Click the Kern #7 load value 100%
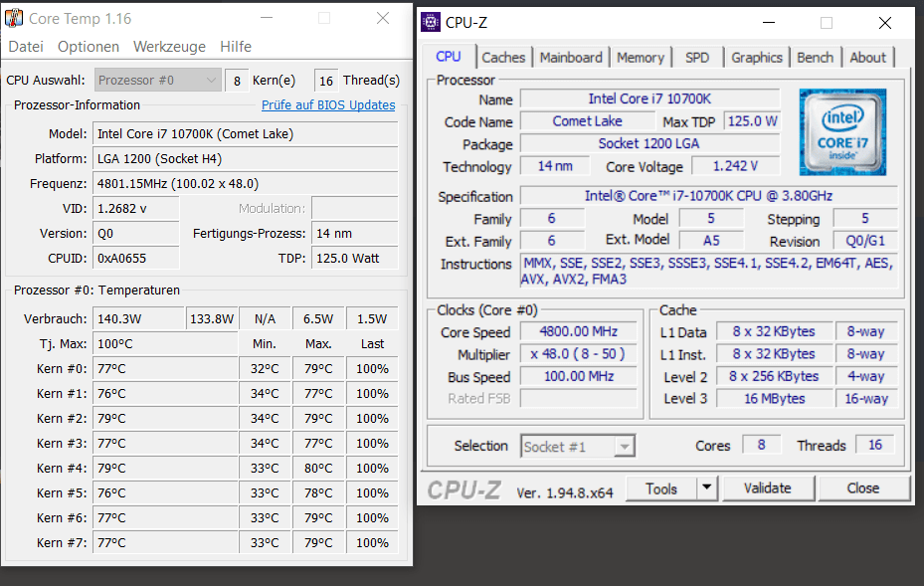Image resolution: width=924 pixels, height=586 pixels. click(x=372, y=543)
